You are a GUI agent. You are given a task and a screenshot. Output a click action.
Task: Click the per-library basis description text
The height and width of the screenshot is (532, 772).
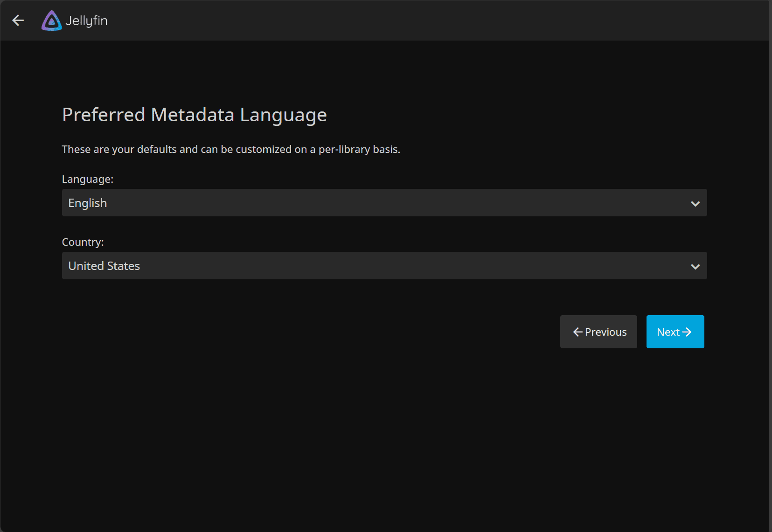click(x=231, y=150)
